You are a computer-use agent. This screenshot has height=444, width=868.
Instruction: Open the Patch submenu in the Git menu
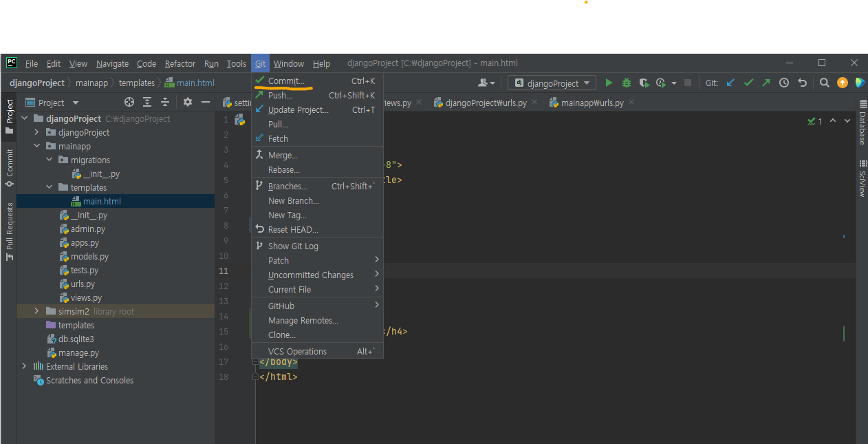point(317,260)
